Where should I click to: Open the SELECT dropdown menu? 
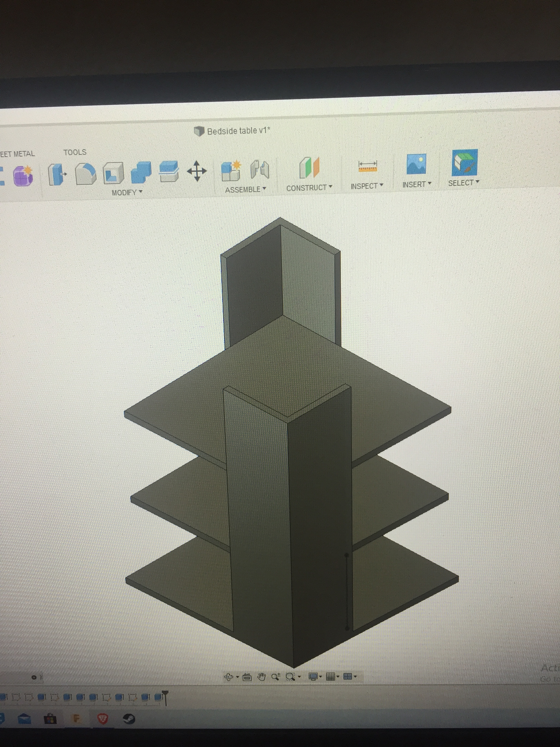464,183
